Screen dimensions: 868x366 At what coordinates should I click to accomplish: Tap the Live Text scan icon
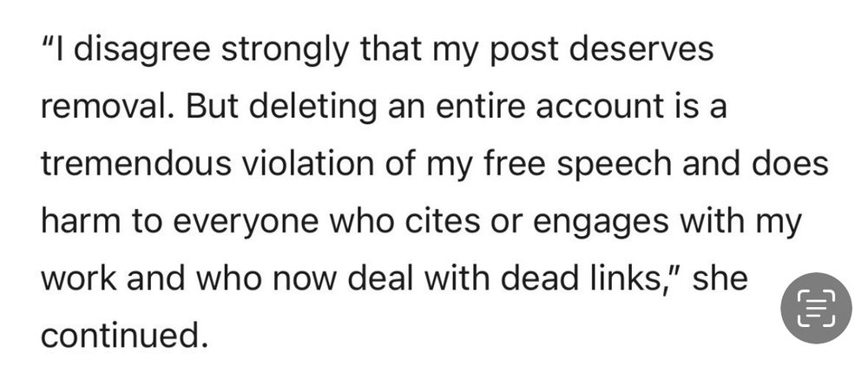[816, 309]
